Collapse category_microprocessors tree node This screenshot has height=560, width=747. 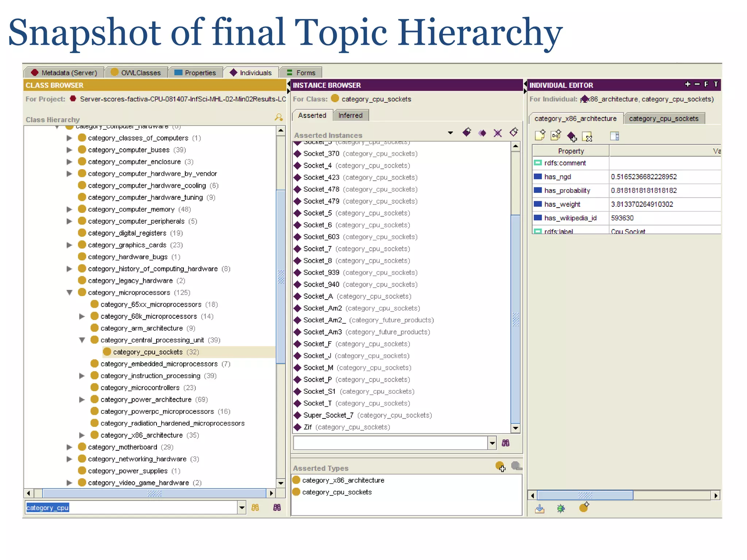coord(70,292)
